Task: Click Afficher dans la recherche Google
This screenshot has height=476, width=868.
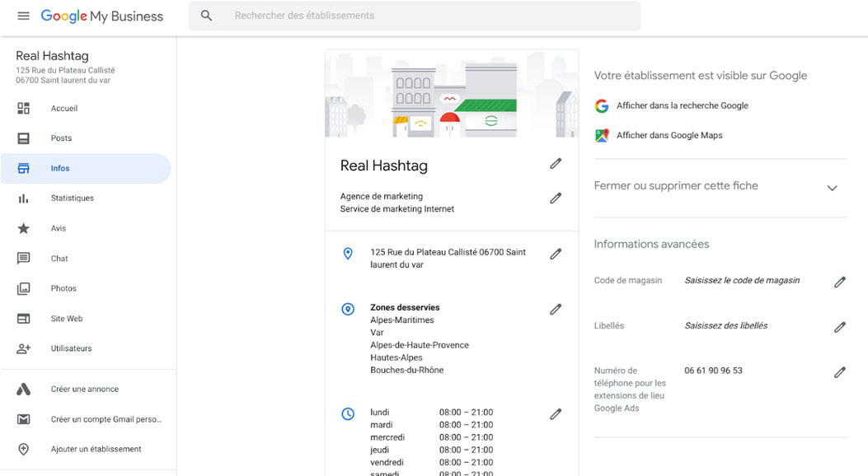Action: pyautogui.click(x=682, y=105)
